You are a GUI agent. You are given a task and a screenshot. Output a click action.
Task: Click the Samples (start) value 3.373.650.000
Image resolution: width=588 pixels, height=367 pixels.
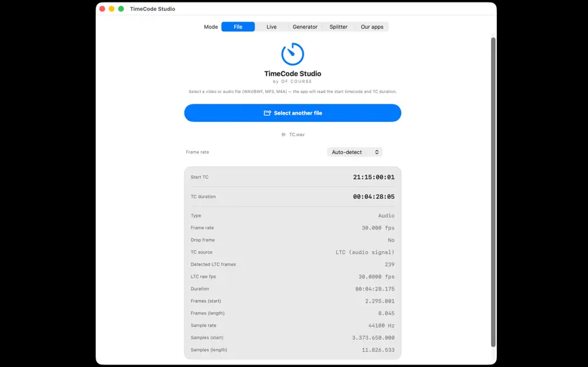coord(373,338)
